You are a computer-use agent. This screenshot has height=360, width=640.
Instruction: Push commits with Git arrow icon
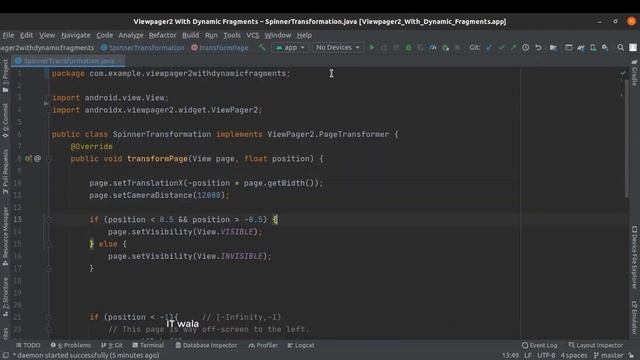[x=513, y=48]
